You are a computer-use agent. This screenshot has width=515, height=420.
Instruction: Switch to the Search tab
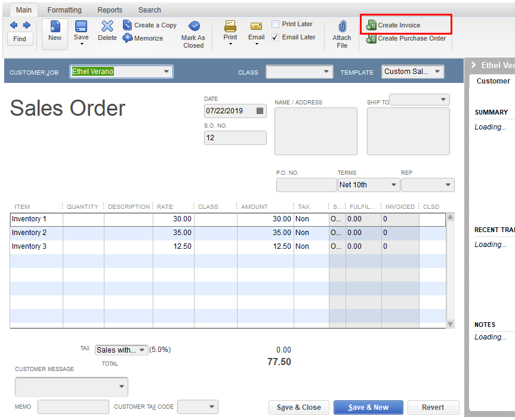point(149,10)
